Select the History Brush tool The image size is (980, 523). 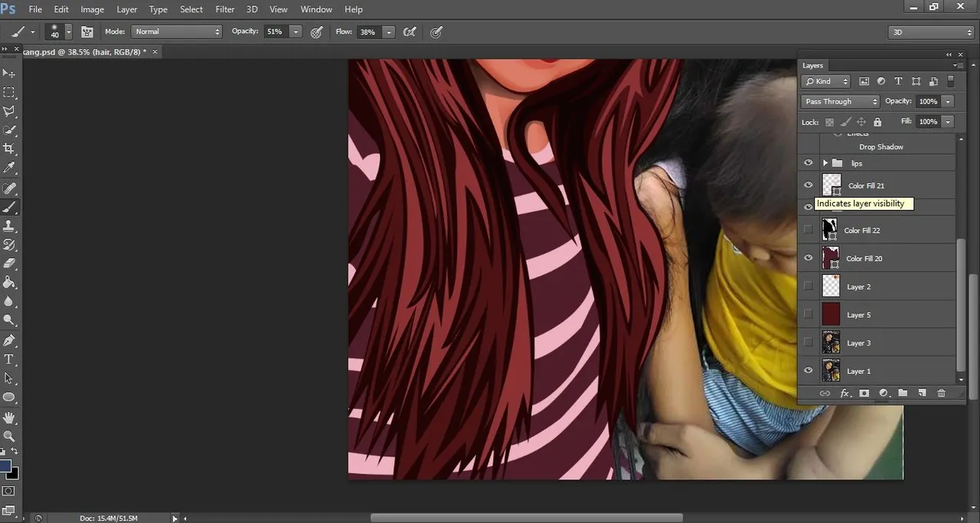tap(9, 245)
